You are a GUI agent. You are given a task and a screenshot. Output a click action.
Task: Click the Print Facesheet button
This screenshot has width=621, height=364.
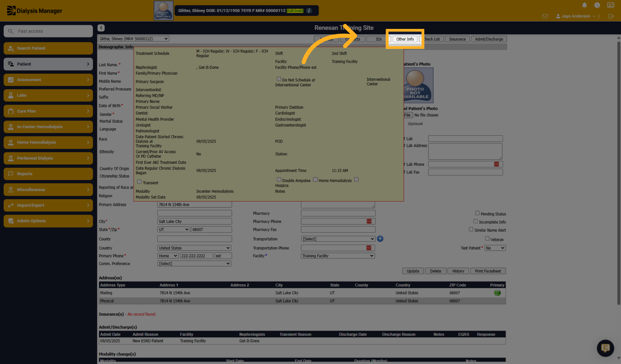pyautogui.click(x=488, y=271)
